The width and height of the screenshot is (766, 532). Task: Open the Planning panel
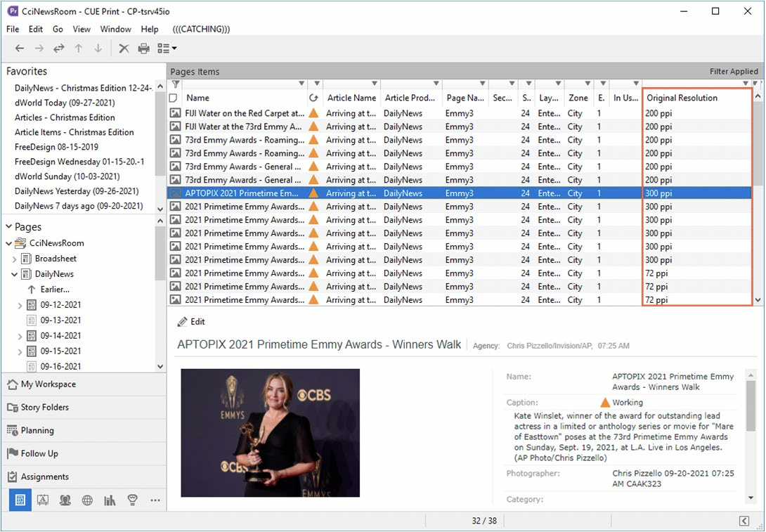click(x=37, y=430)
